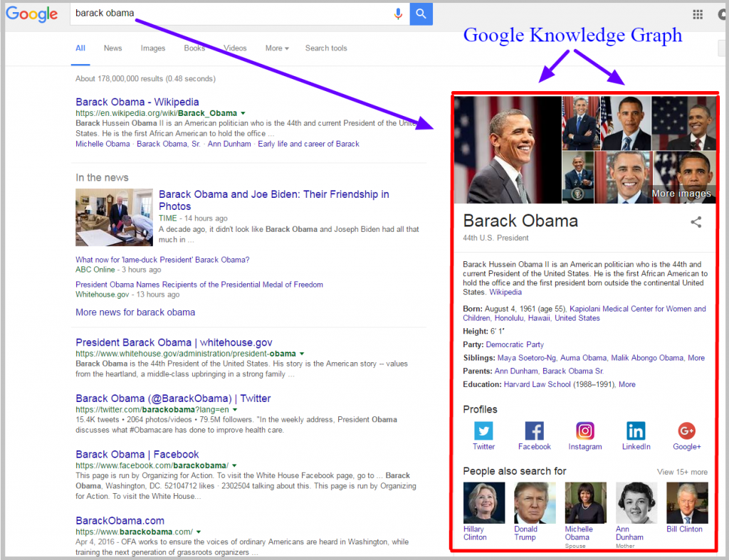Switch to the News tab
Viewport: 729px width, 560px height.
(x=113, y=48)
